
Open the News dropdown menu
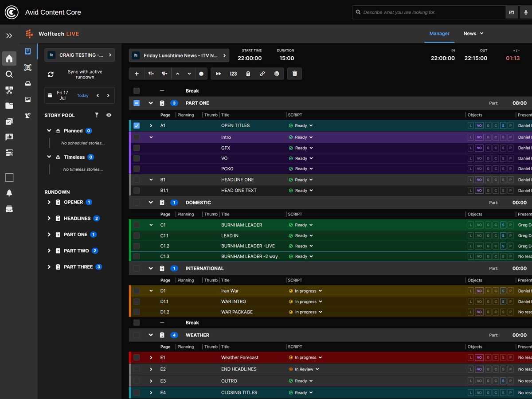[473, 34]
